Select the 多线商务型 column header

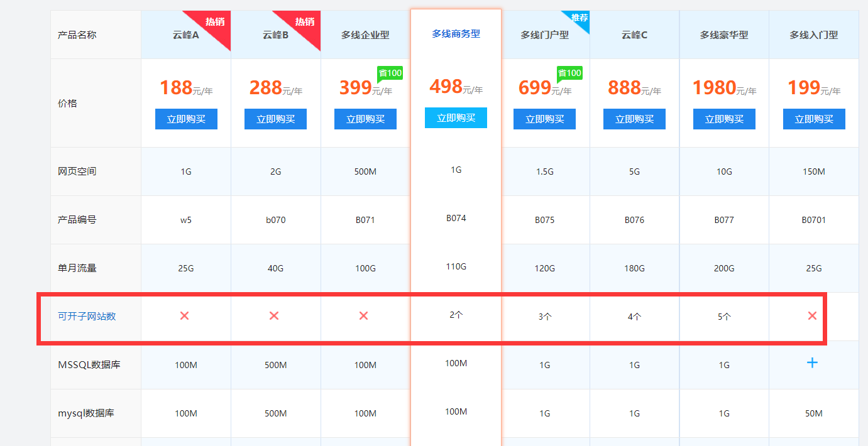point(456,34)
